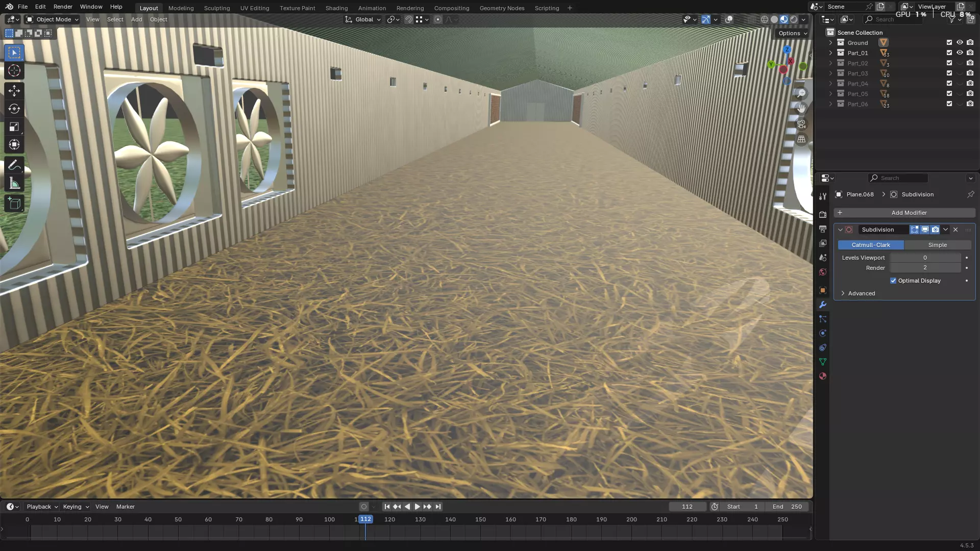Expand the Part_06 collection

[x=831, y=104]
